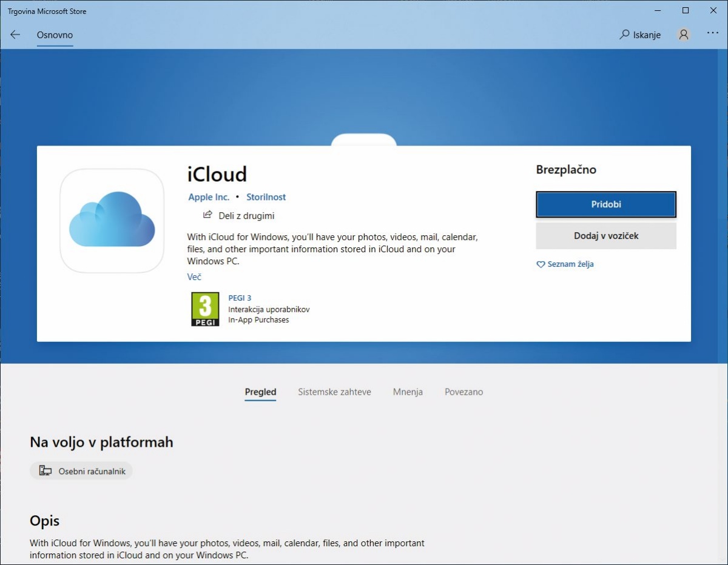Viewport: 728px width, 565px height.
Task: Open the Mnenja tab
Action: [x=408, y=392]
